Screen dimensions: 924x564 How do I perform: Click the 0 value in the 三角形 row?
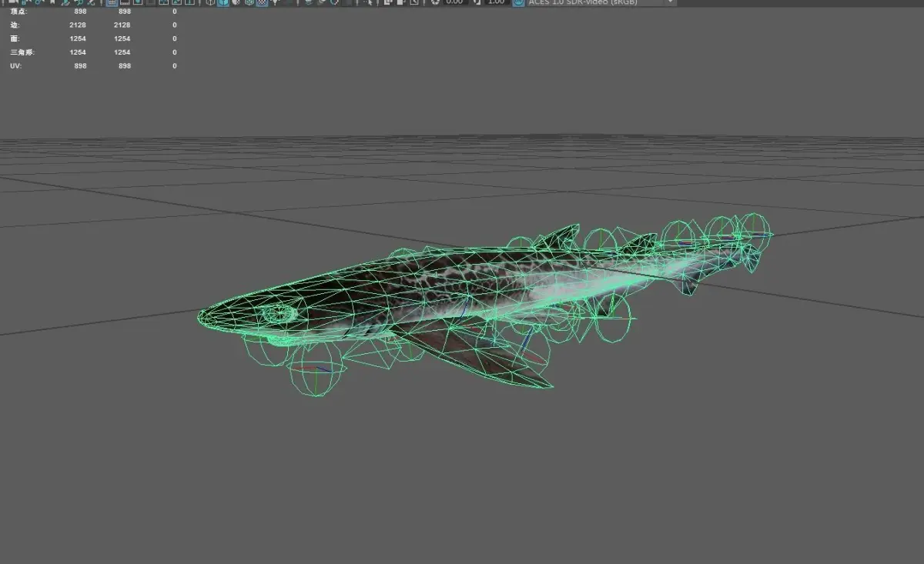click(175, 52)
